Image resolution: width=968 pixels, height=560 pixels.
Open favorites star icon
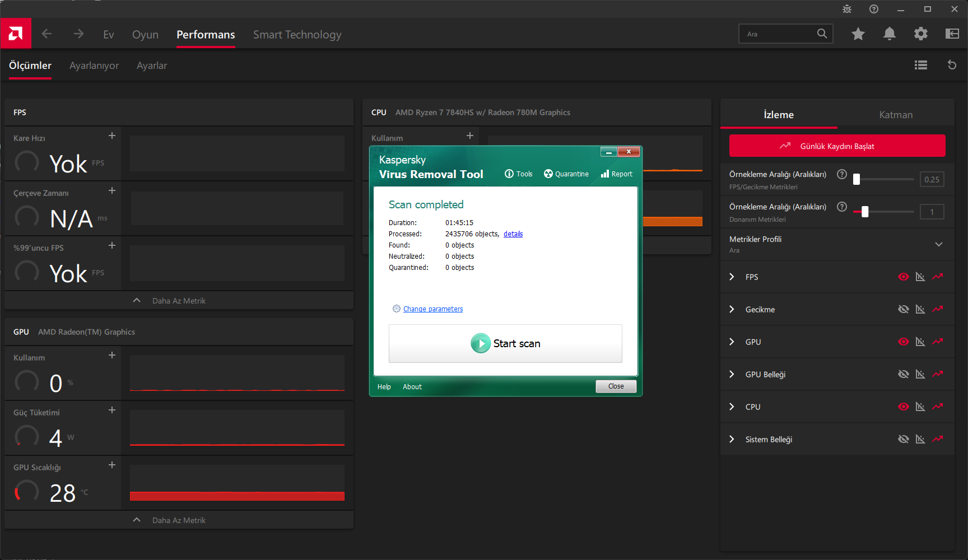[858, 34]
